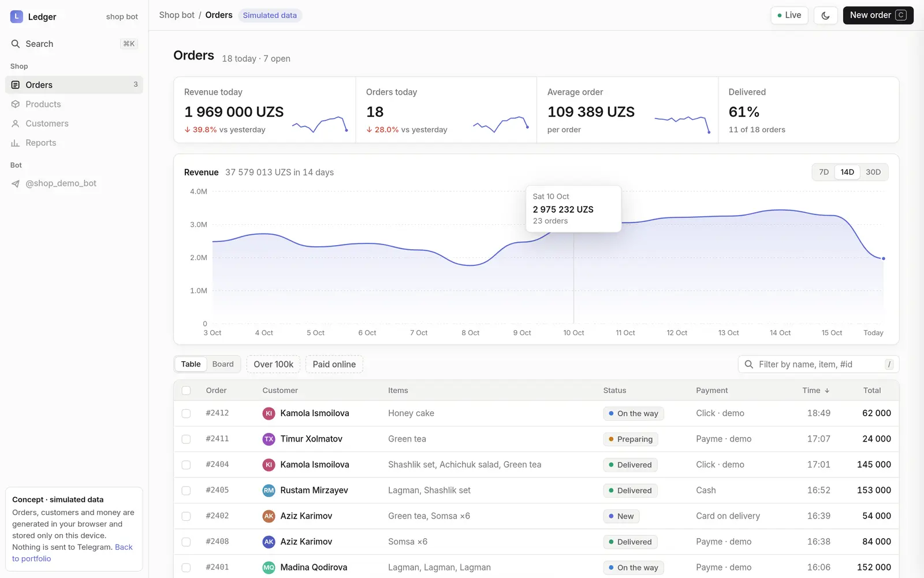Click avatar RM for Rustam Mirzayev

coord(269,491)
